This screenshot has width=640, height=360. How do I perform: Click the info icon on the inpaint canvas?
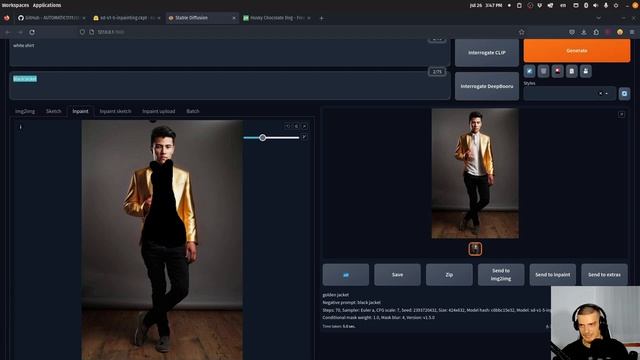click(20, 127)
